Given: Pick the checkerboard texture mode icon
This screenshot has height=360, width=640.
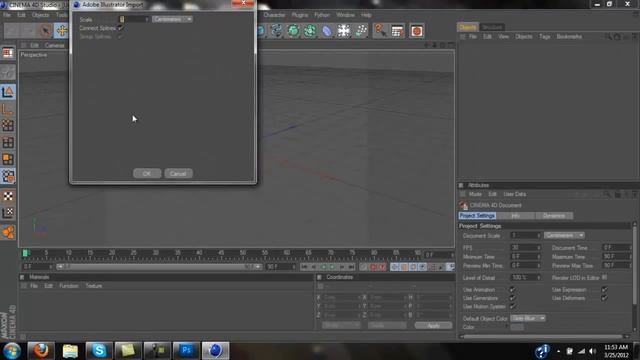Looking at the screenshot, I should pyautogui.click(x=8, y=196).
